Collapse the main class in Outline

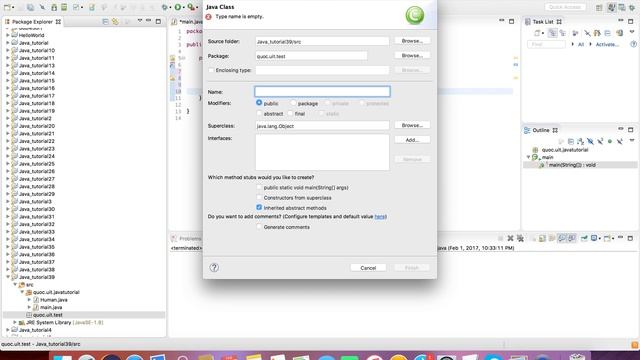click(528, 157)
